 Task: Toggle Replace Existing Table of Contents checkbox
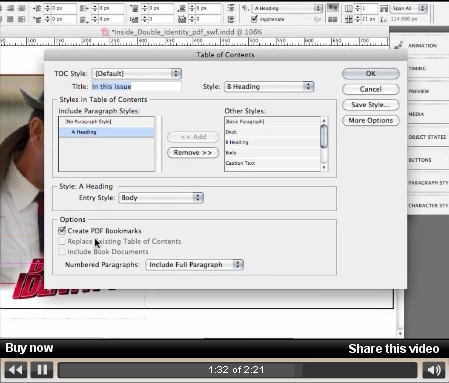click(62, 241)
